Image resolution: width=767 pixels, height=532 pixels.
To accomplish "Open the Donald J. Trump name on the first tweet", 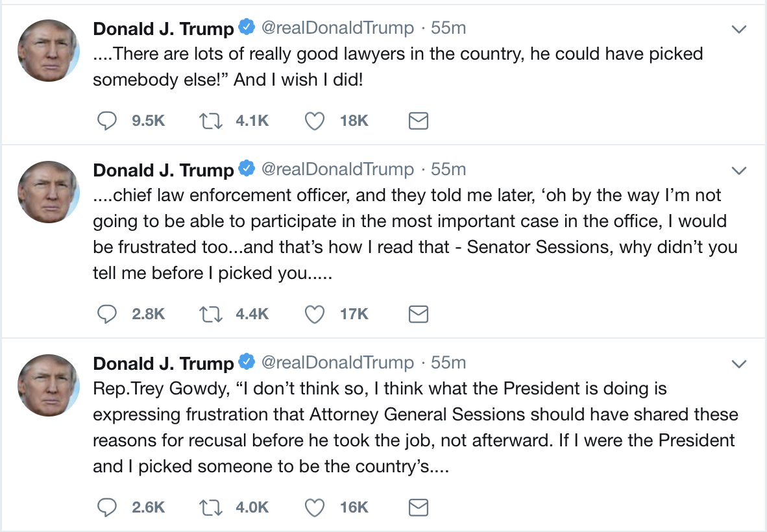I will (164, 29).
